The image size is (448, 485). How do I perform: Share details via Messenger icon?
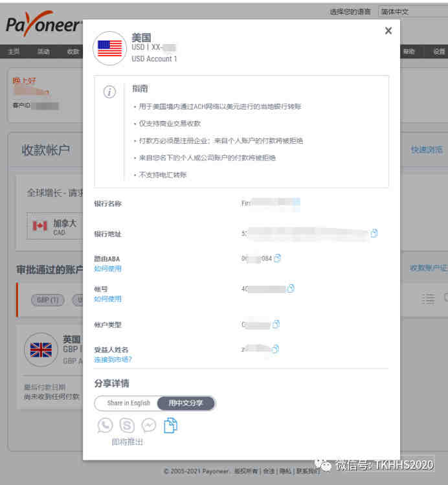149,425
